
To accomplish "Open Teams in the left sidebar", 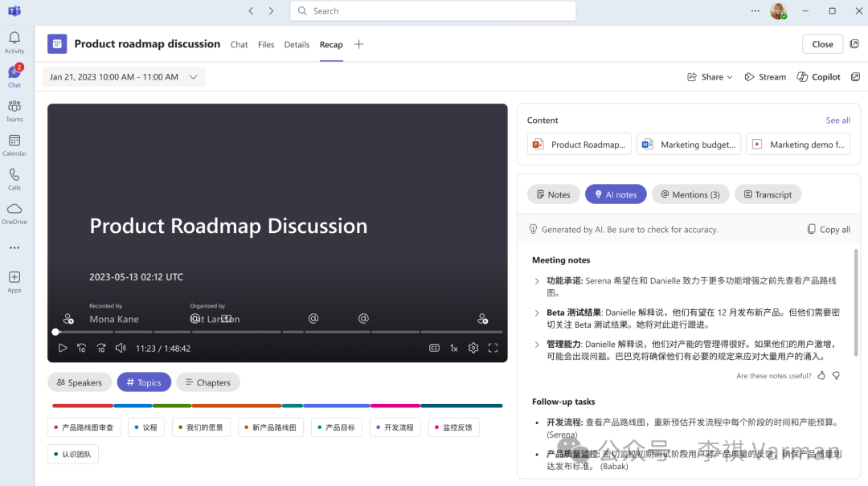I will (x=14, y=111).
